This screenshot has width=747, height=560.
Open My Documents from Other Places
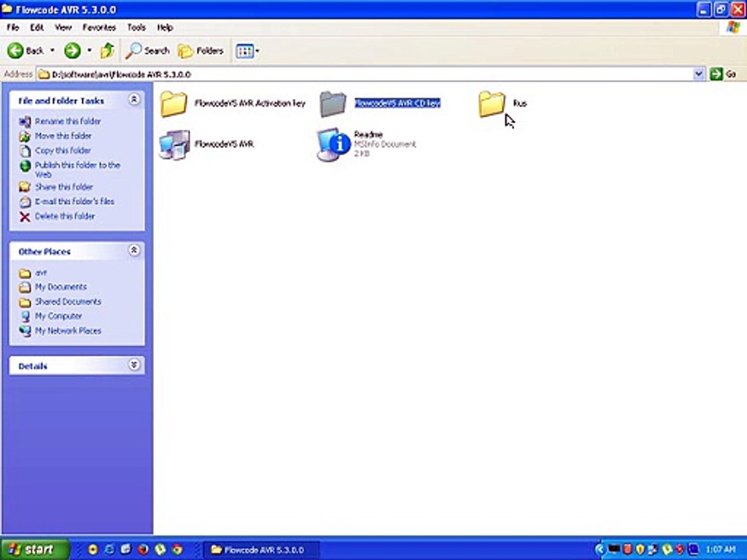point(61,287)
